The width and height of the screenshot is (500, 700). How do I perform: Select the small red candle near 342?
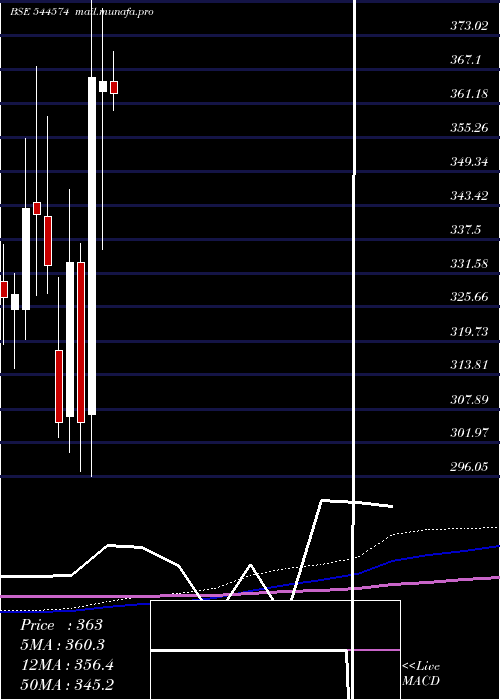pyautogui.click(x=37, y=208)
